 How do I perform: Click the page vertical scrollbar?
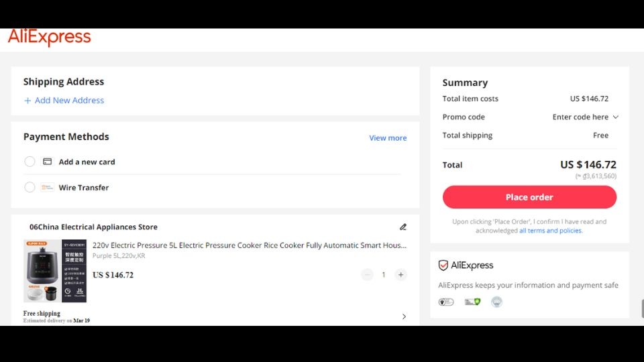point(641,307)
